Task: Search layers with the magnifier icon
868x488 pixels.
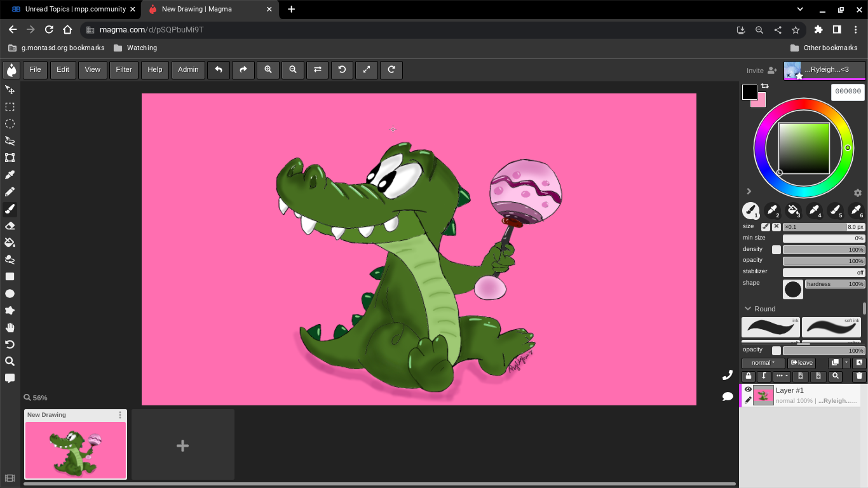Action: 836,376
